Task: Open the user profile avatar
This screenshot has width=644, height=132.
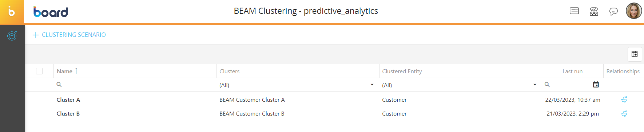Action: (x=634, y=11)
